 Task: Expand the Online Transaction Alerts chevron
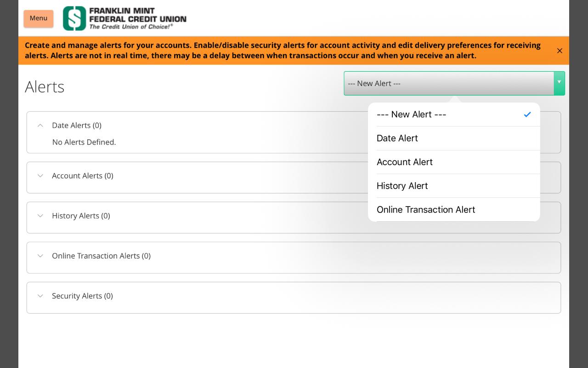coord(40,256)
